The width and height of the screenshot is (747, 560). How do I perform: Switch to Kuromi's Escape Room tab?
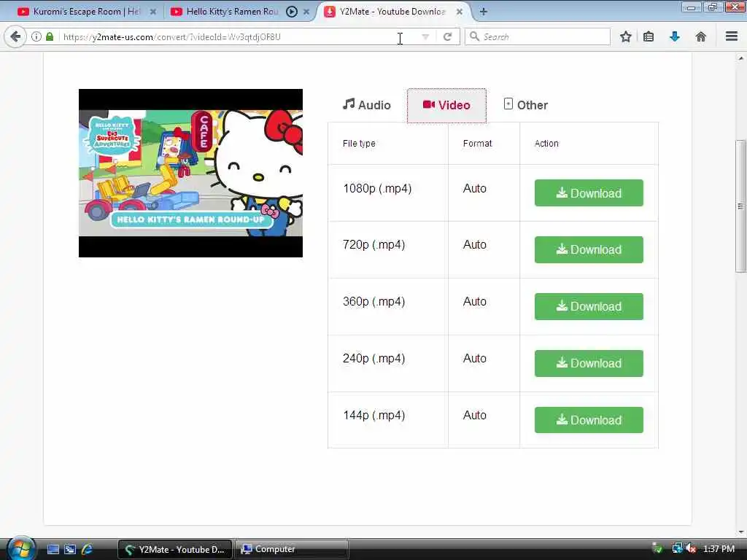(x=87, y=12)
